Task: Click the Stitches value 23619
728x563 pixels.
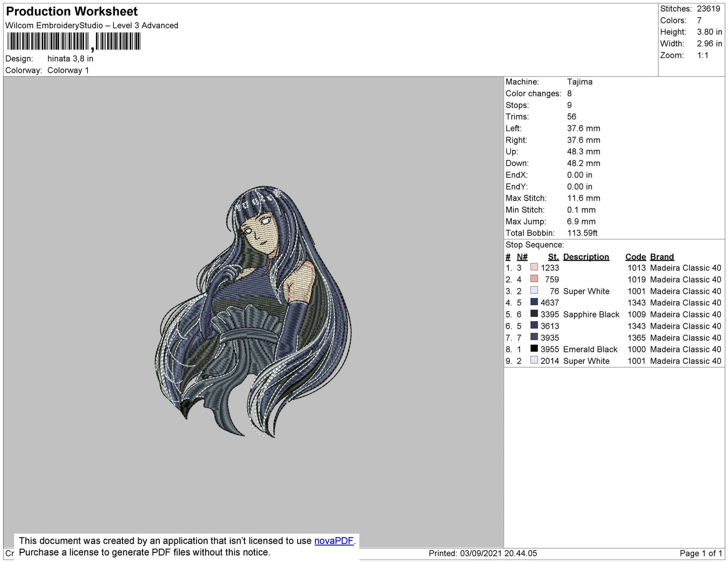Action: 708,9
